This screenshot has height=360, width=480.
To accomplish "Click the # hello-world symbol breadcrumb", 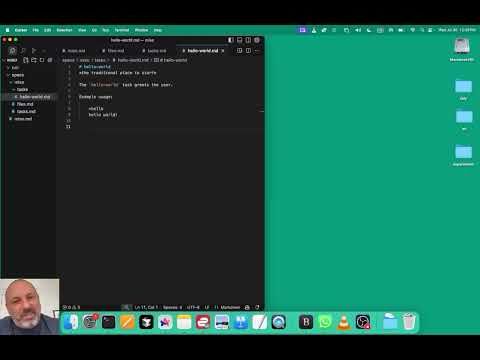I will pyautogui.click(x=171, y=60).
